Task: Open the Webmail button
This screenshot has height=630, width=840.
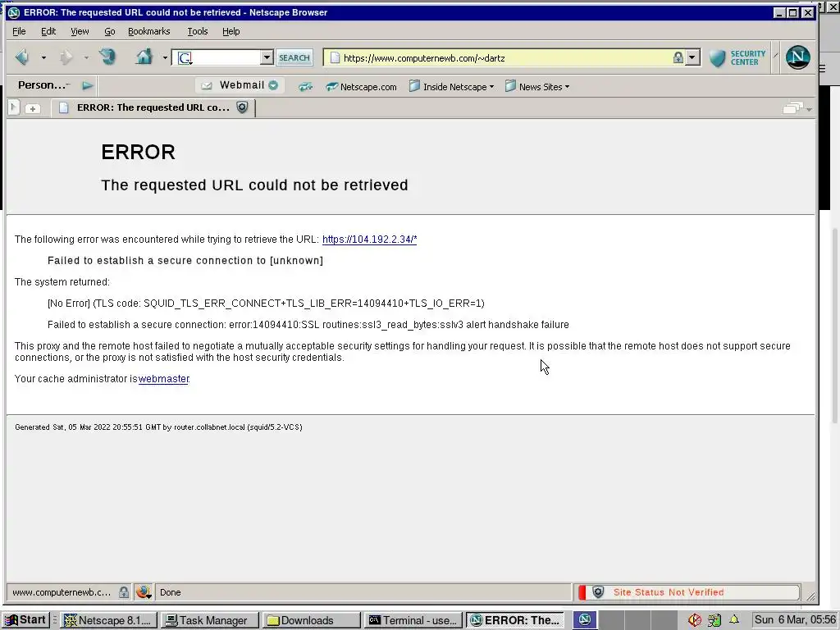Action: click(x=239, y=85)
